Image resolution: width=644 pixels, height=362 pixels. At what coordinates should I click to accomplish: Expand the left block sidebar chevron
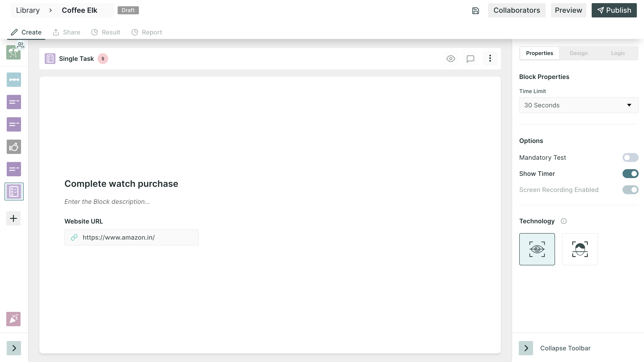pyautogui.click(x=14, y=348)
